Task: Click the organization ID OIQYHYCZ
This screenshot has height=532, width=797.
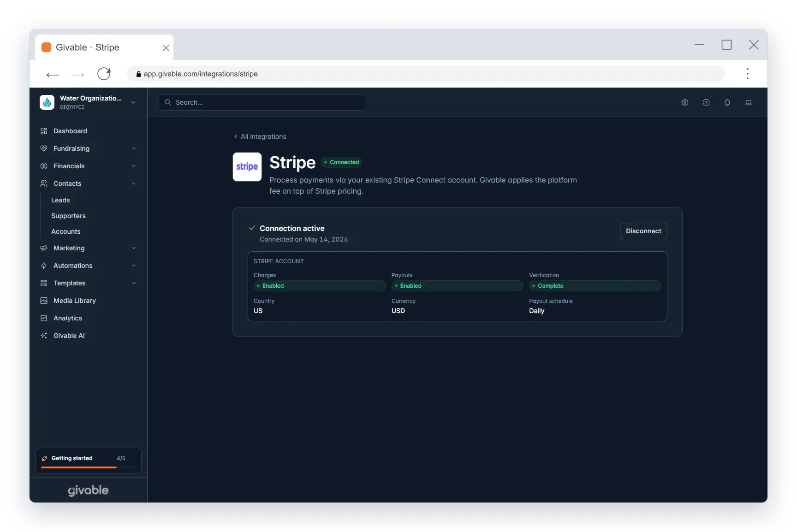Action: pyautogui.click(x=72, y=107)
